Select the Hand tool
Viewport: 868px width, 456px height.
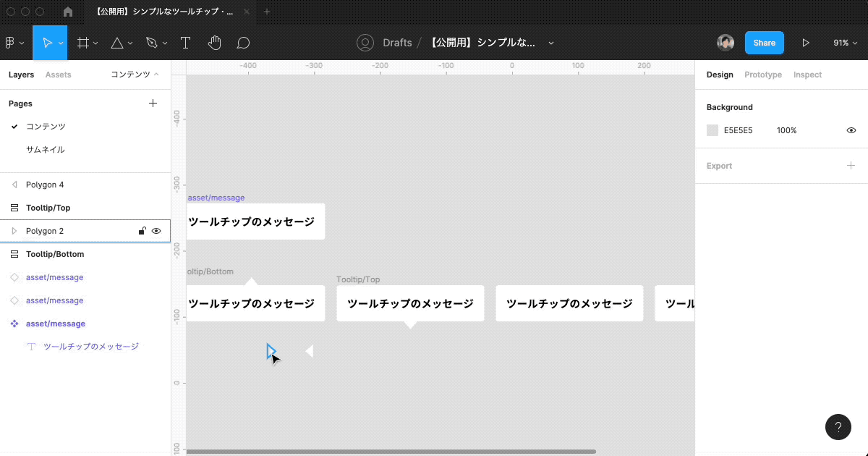click(x=214, y=42)
